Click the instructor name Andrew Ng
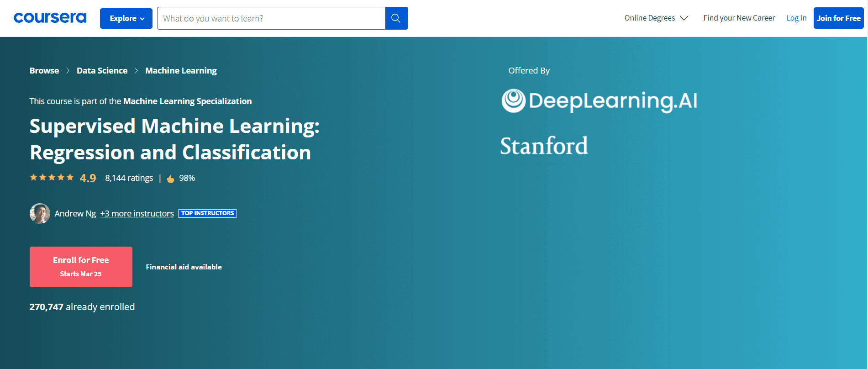The image size is (868, 369). tap(75, 213)
